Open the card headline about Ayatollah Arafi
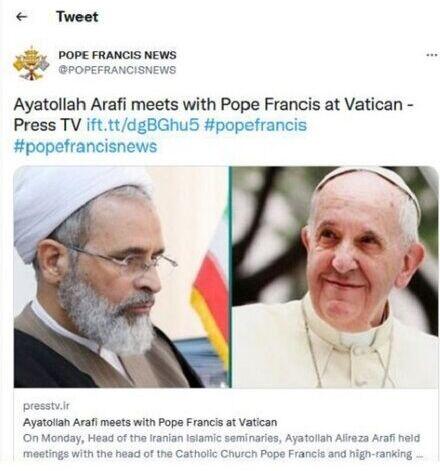 tap(150, 422)
